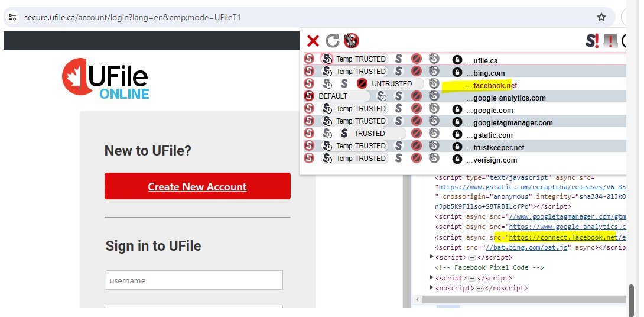644x317 pixels.
Task: Temporarily trust google-analytics.com
Action: coord(382,96)
